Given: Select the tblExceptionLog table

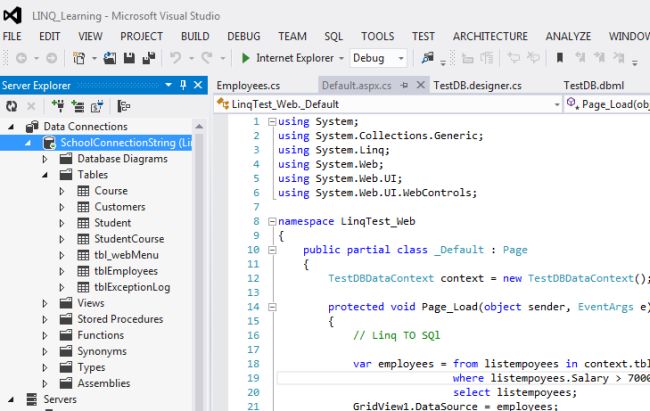Looking at the screenshot, I should [132, 287].
